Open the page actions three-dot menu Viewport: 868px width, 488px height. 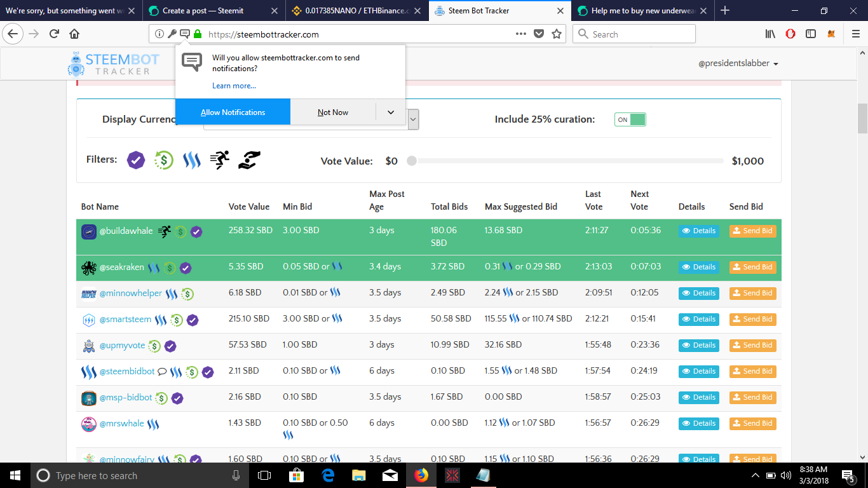click(521, 34)
